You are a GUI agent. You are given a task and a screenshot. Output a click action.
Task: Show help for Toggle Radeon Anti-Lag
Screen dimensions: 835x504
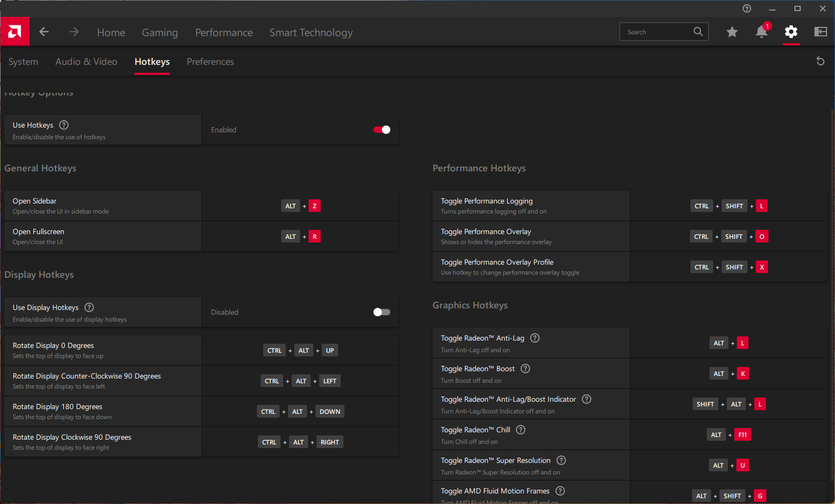pos(535,338)
